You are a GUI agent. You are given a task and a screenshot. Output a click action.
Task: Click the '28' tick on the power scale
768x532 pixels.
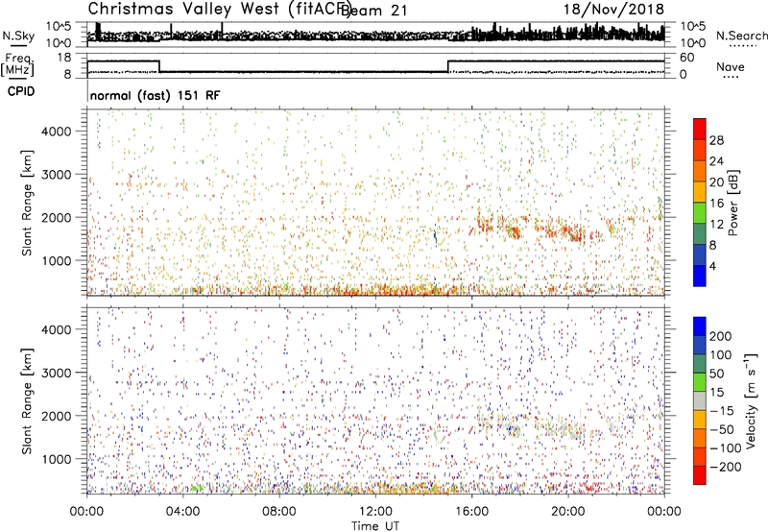point(716,140)
